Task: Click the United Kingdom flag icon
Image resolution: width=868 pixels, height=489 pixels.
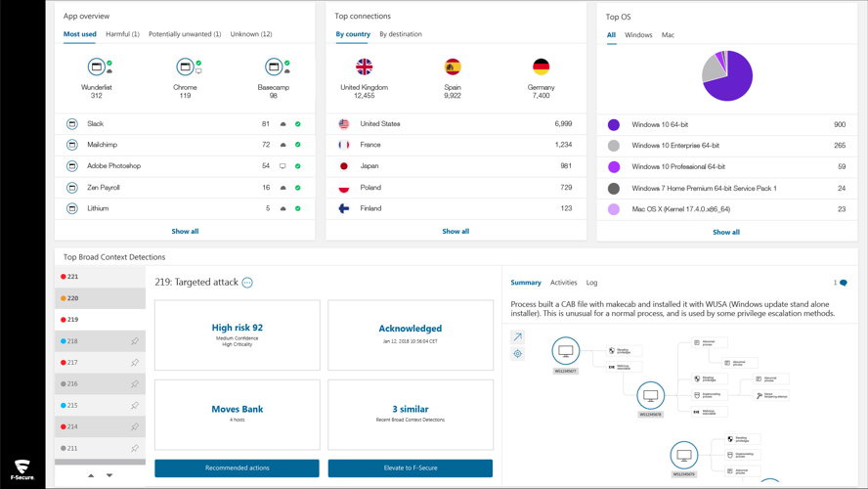Action: click(x=365, y=67)
